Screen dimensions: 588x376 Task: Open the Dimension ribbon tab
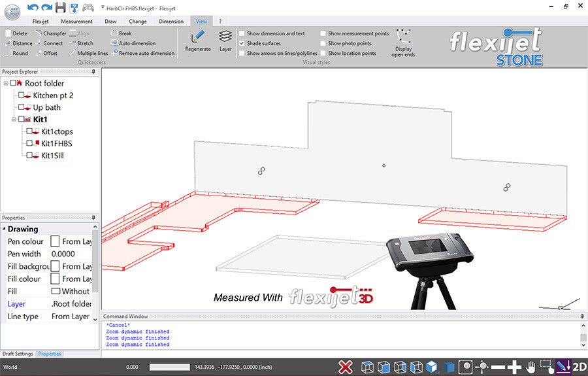171,22
